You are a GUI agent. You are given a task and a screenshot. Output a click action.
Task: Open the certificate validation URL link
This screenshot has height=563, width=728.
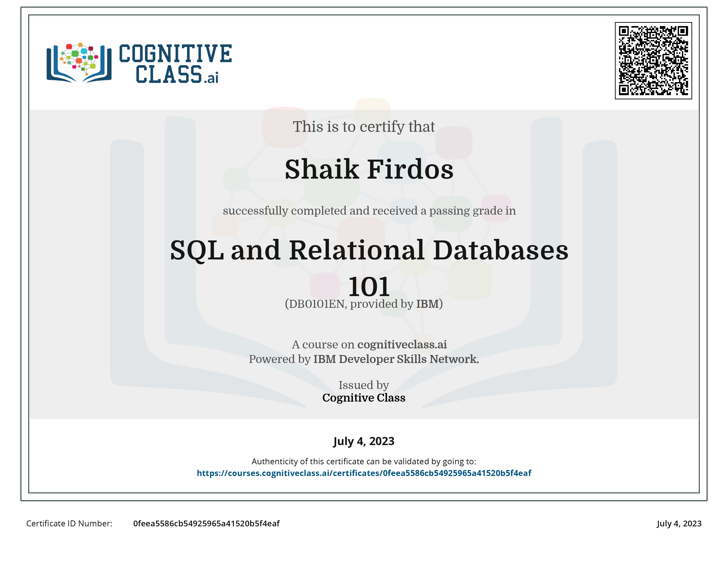point(364,473)
